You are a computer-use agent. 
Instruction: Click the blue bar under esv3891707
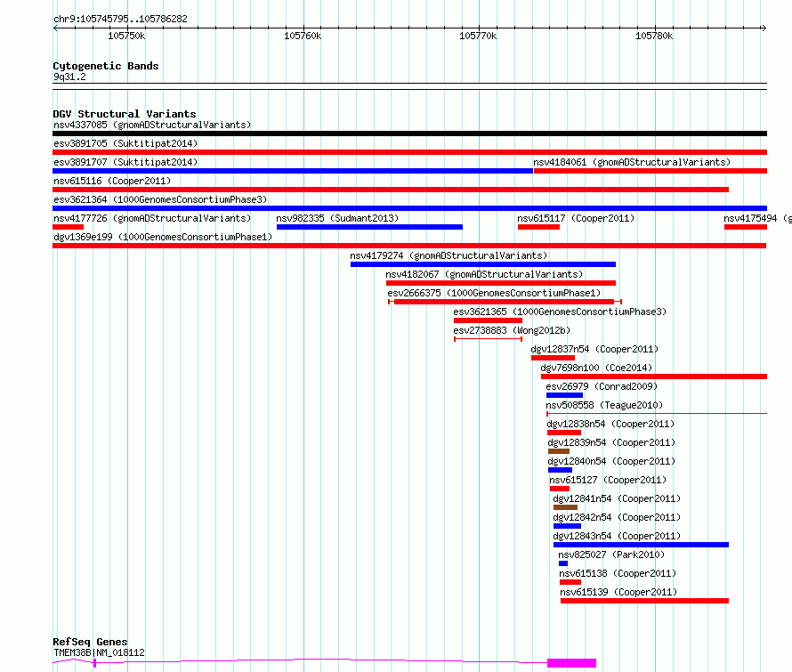coord(293,171)
